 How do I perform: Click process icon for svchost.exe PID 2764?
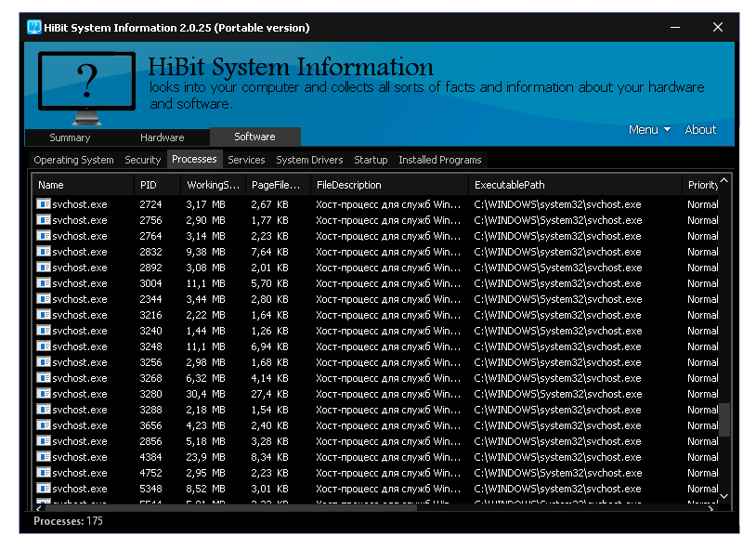(x=44, y=236)
